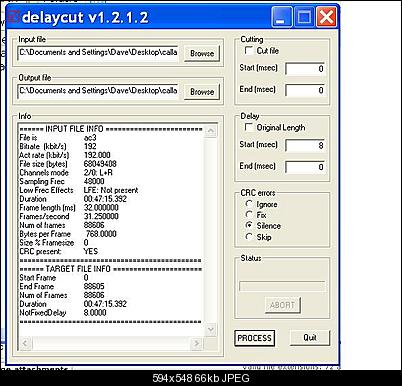Click the delaycut title bar app icon
402x386 pixels.
point(13,17)
